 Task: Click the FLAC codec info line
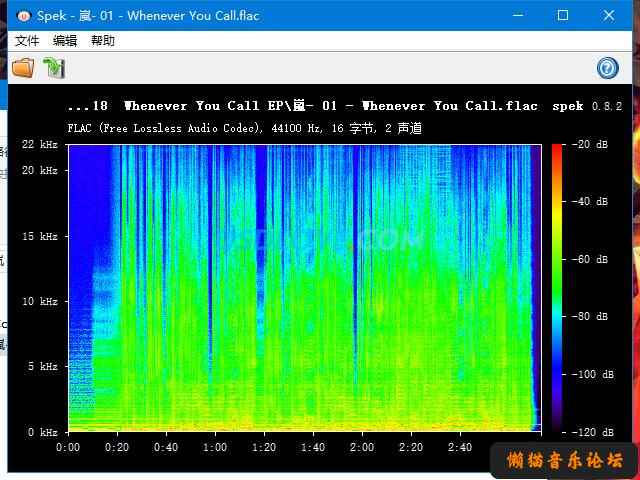click(x=244, y=128)
